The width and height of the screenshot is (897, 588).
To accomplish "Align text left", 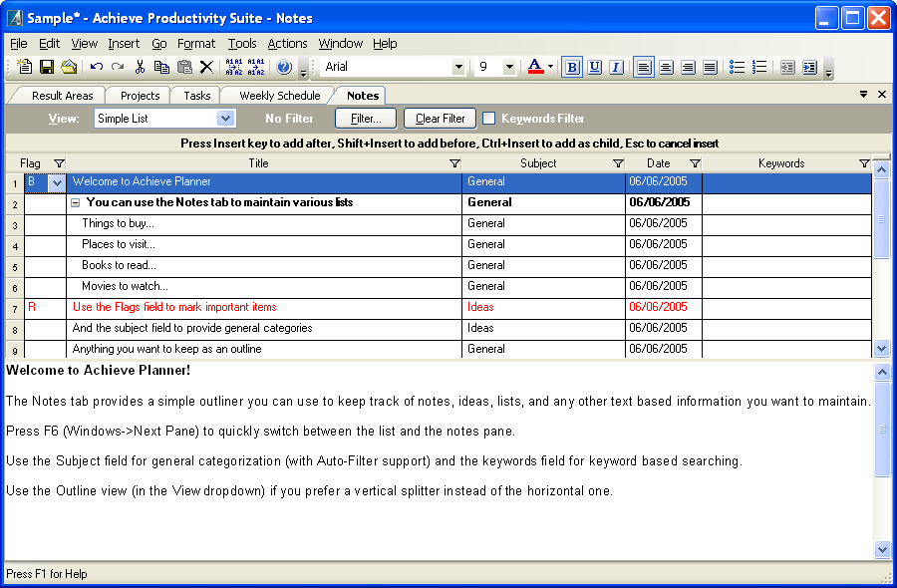I will tap(644, 67).
